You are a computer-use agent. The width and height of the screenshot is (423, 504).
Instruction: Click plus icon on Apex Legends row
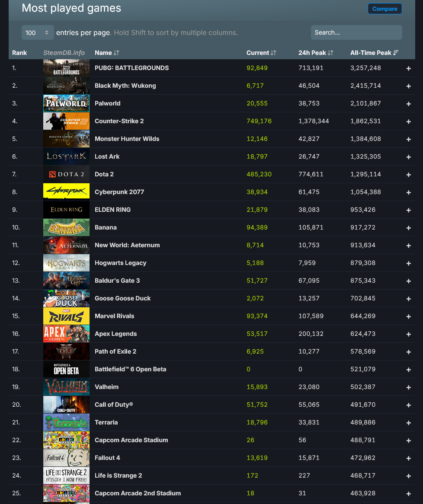[409, 334]
